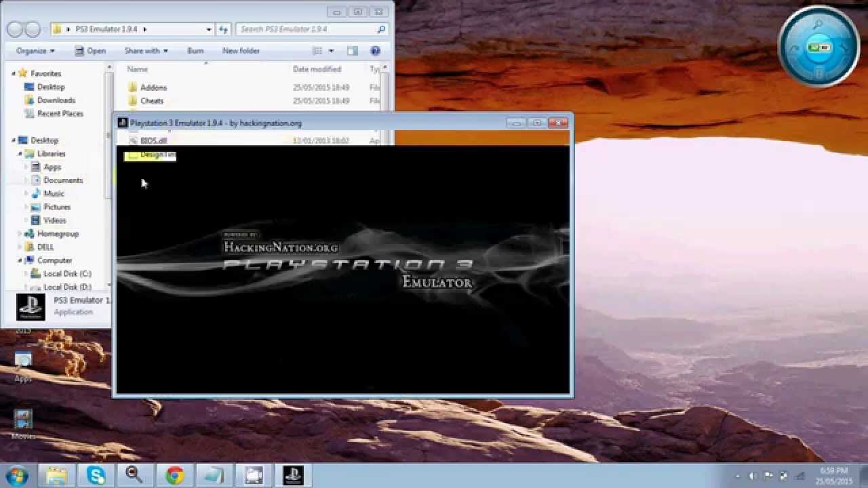Select Desktop under Favorites
Image resolution: width=868 pixels, height=488 pixels.
coord(50,87)
